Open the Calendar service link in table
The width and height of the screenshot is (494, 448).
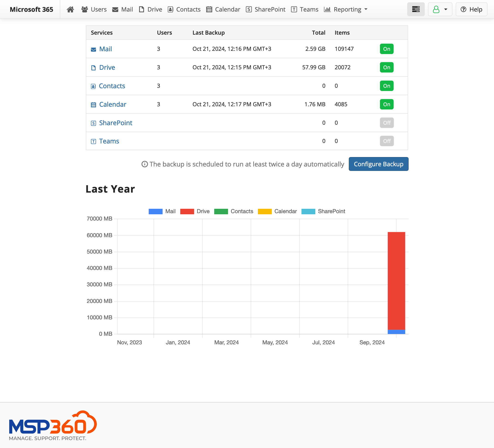coord(113,104)
